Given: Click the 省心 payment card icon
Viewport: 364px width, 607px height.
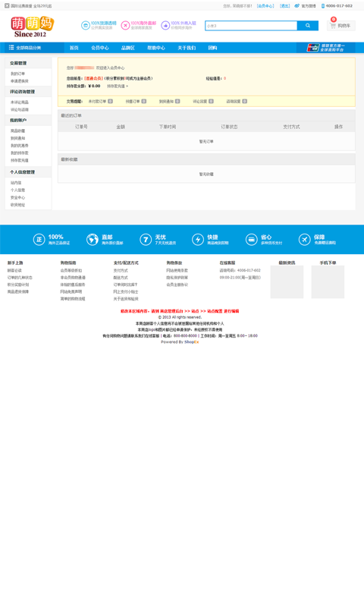Looking at the screenshot, I should pyautogui.click(x=252, y=240).
